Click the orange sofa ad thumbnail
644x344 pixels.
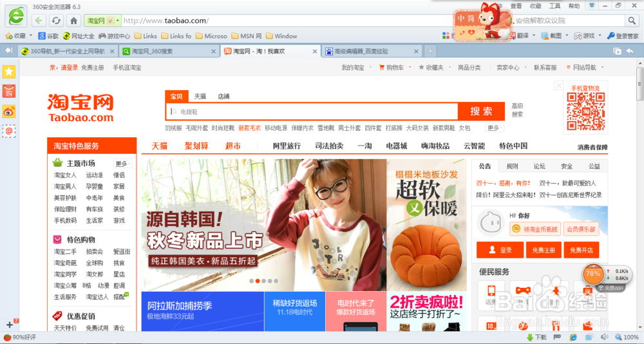pos(426,225)
